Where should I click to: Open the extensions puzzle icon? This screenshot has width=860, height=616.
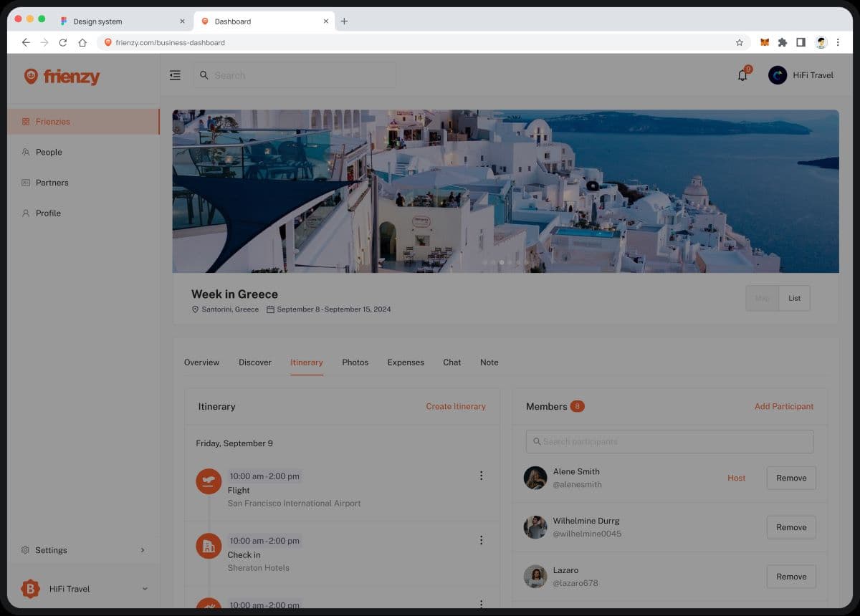pyautogui.click(x=783, y=42)
